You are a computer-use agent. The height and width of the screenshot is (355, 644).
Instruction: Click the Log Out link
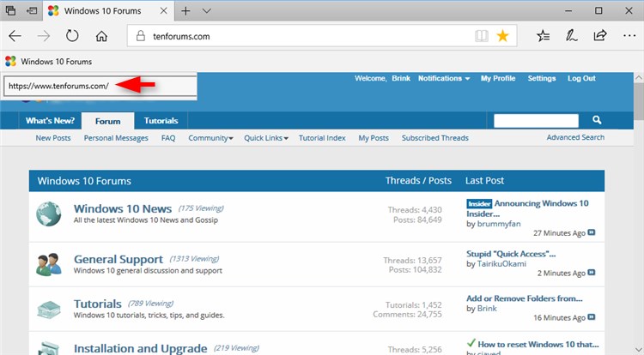(x=581, y=78)
